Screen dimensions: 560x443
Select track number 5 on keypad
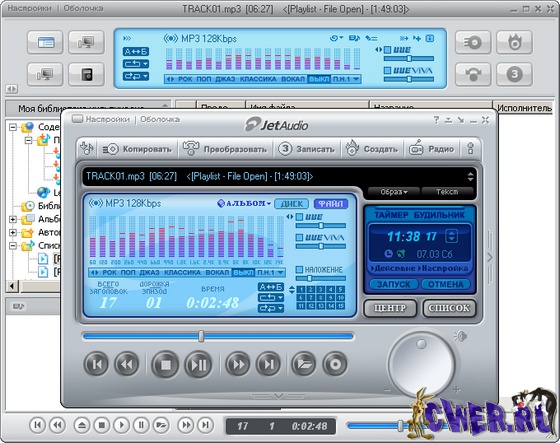click(341, 289)
